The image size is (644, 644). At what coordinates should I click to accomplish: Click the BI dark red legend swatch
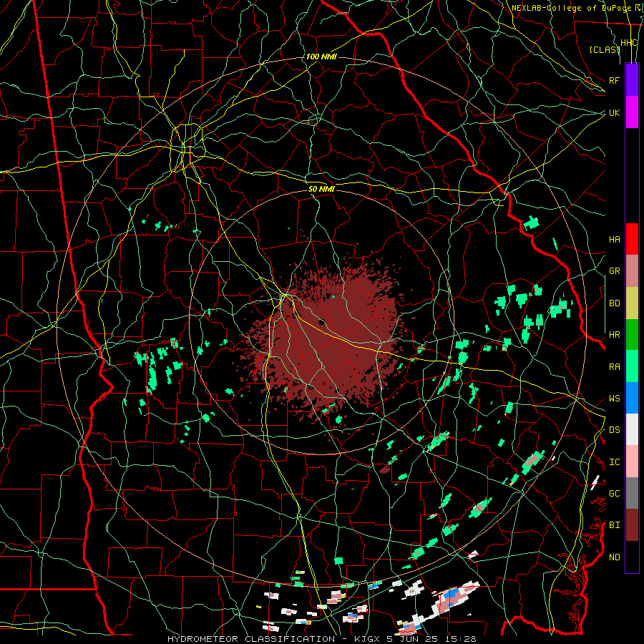pos(632,525)
